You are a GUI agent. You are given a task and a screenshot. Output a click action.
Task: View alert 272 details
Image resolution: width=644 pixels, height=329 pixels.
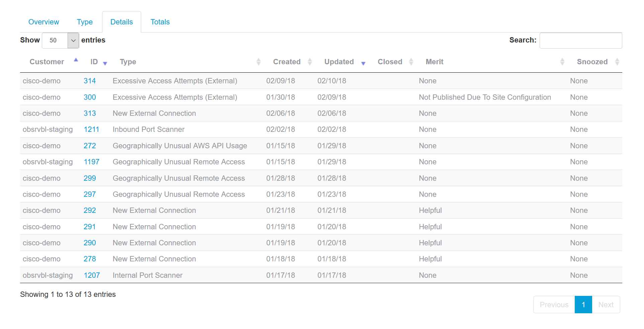[90, 146]
